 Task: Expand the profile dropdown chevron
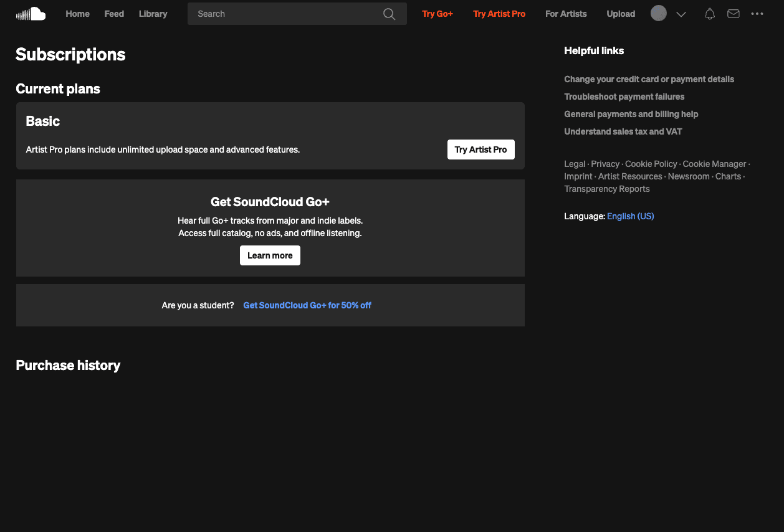click(x=681, y=14)
